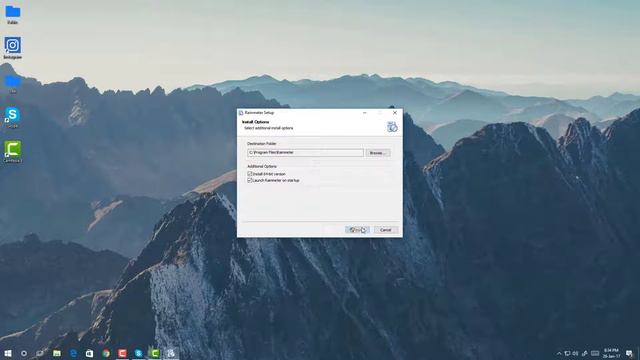
Task: Open Task View in taskbar
Action: 40,353
